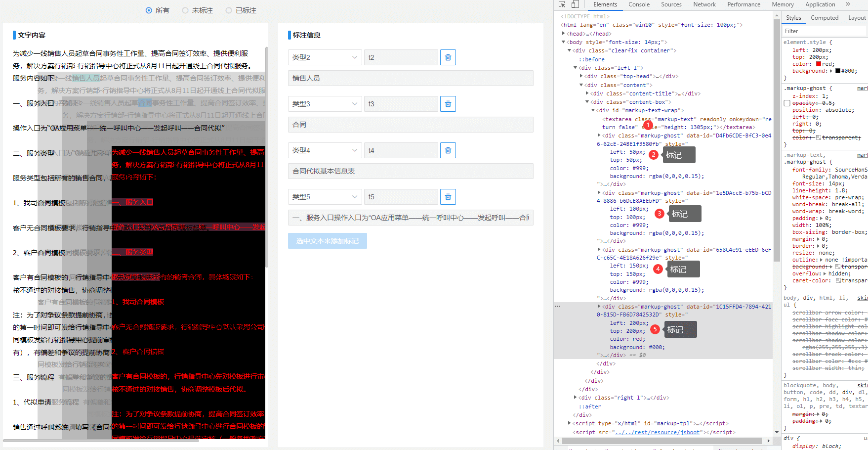Click the transparent swatch beside caret-color

pyautogui.click(x=838, y=281)
